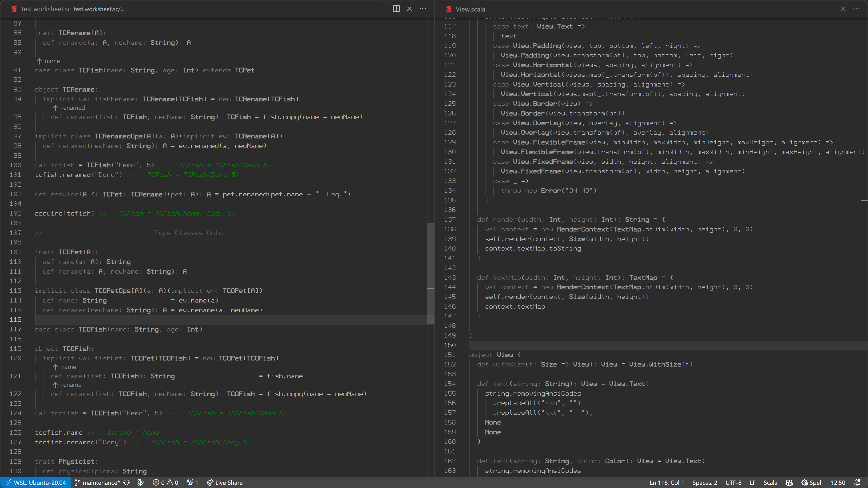This screenshot has width=868, height=488.
Task: Click the synchronize changes icon
Action: coord(127,483)
